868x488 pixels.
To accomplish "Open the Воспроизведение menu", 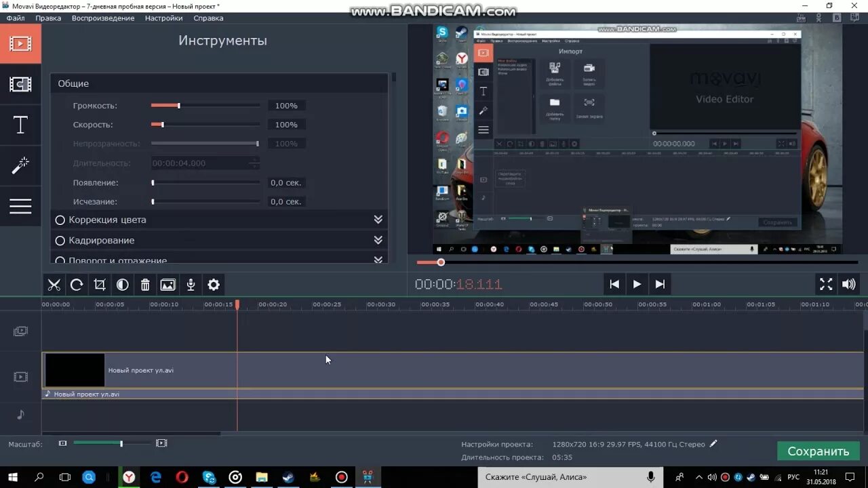I will [x=103, y=18].
